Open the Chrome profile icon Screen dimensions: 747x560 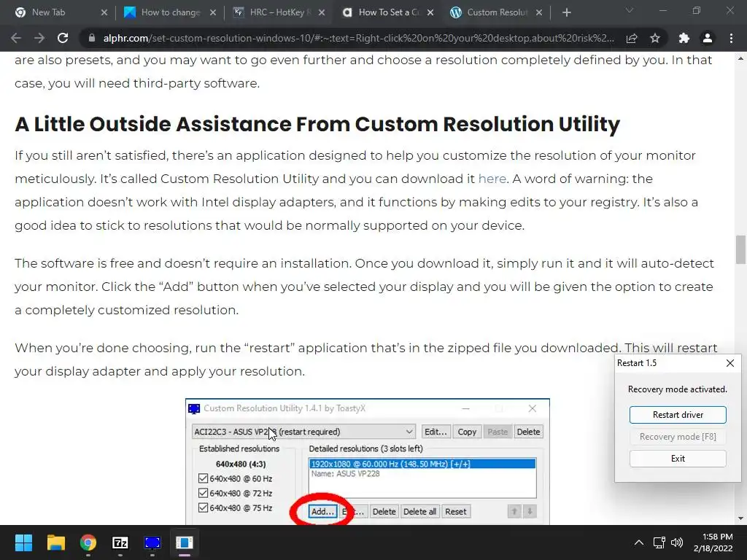(708, 38)
